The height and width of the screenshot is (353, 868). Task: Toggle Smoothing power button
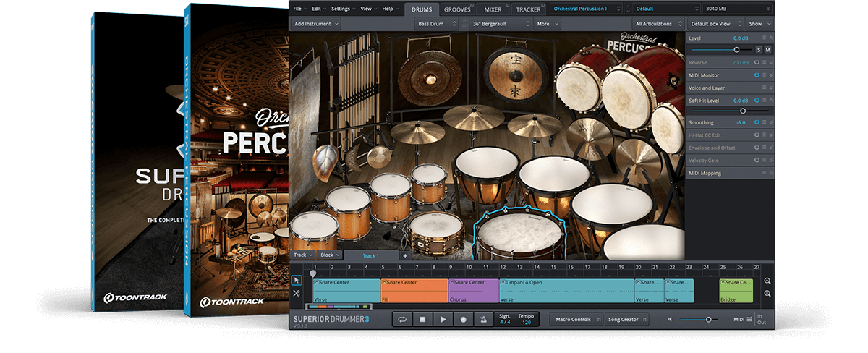757,122
